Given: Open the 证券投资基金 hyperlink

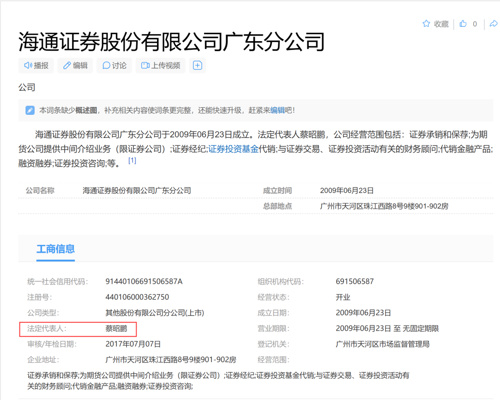Looking at the screenshot, I should 233,149.
